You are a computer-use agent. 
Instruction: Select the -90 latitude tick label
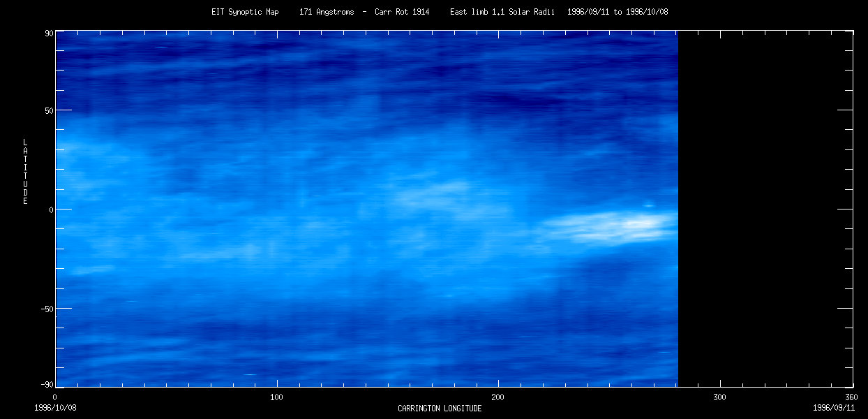pyautogui.click(x=47, y=385)
